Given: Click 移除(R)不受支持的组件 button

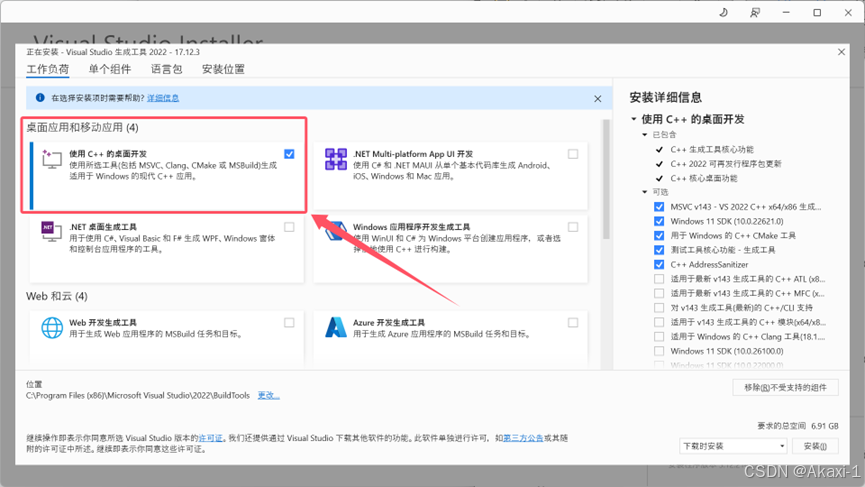Looking at the screenshot, I should point(786,388).
